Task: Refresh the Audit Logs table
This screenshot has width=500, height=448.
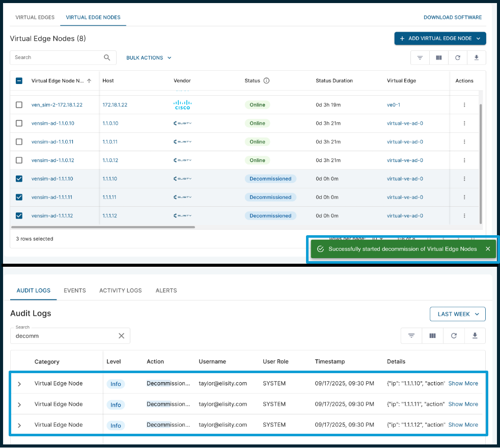Action: pyautogui.click(x=454, y=336)
